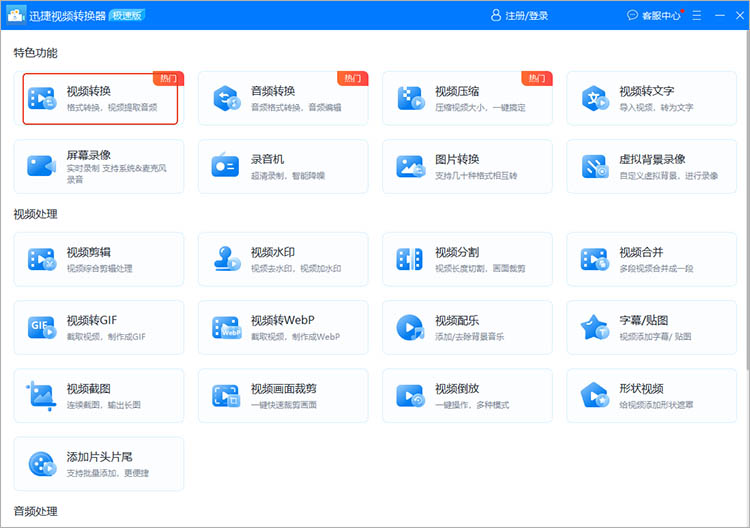Viewport: 750px width, 528px height.
Task: Click 截取视频、制作成GIF description
Action: pyautogui.click(x=106, y=337)
